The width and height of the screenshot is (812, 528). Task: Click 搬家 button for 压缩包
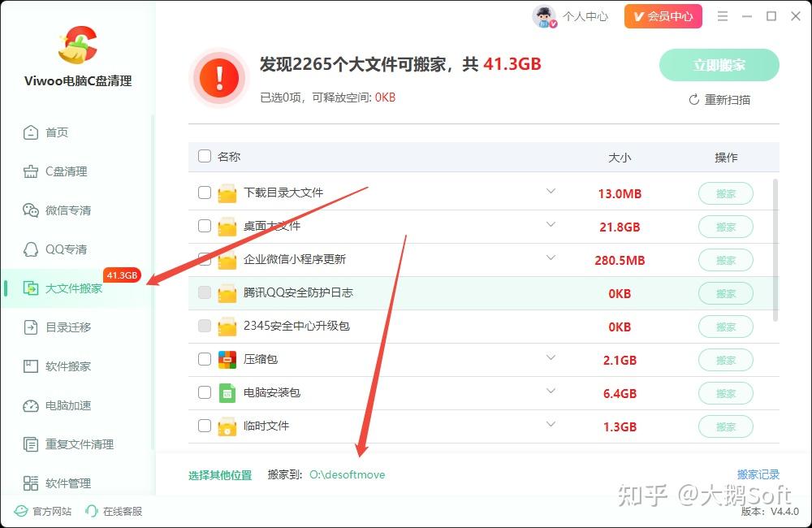coord(725,360)
